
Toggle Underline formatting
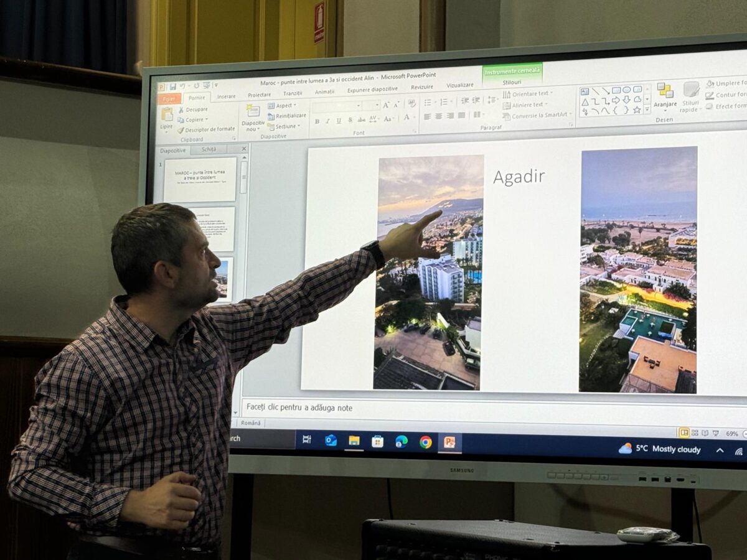pos(339,121)
